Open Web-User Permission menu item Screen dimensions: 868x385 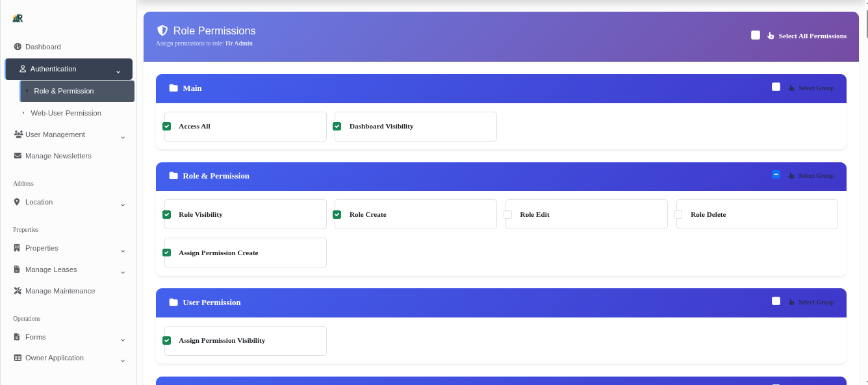point(66,113)
